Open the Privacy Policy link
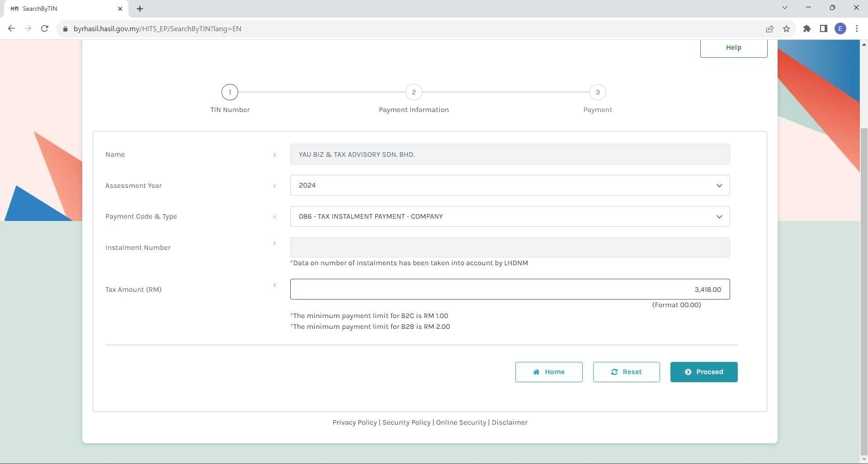The width and height of the screenshot is (868, 464). 354,422
